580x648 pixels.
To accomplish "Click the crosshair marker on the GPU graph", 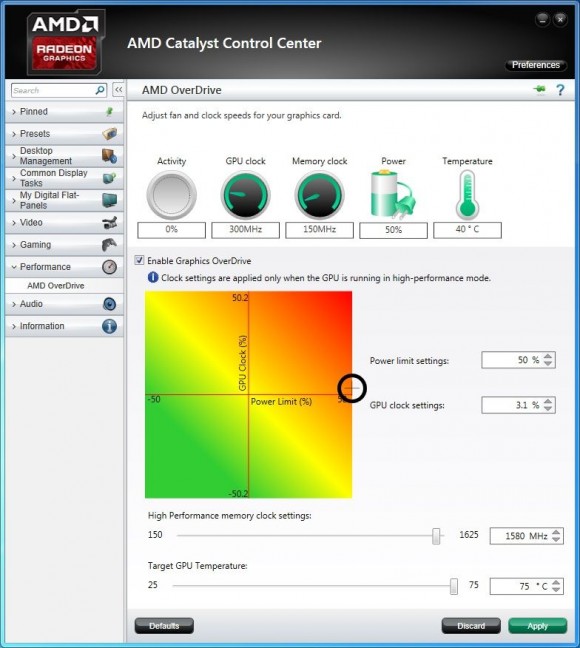I will point(352,388).
